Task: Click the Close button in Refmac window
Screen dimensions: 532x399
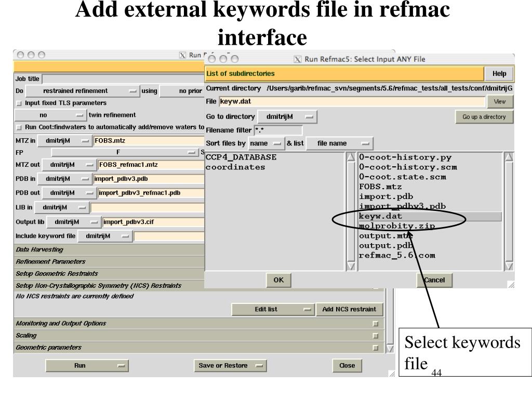Action: [x=347, y=366]
